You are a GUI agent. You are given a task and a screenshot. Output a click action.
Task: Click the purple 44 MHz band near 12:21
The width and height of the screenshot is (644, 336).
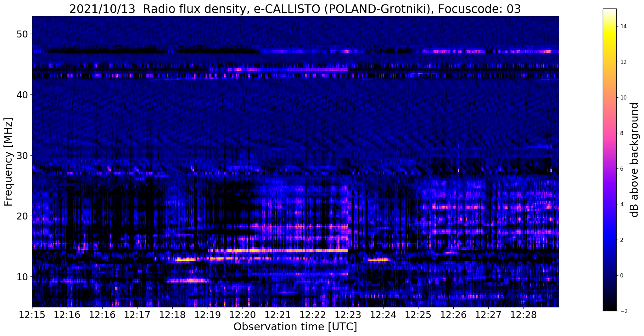pos(287,70)
